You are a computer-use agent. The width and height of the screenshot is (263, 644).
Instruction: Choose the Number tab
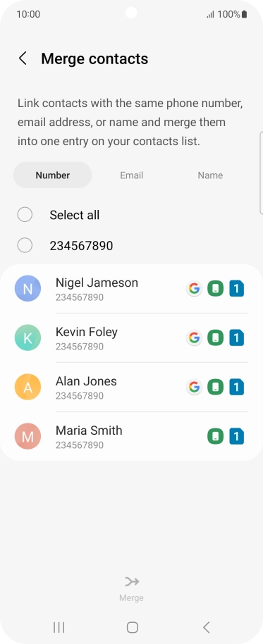[x=53, y=175]
